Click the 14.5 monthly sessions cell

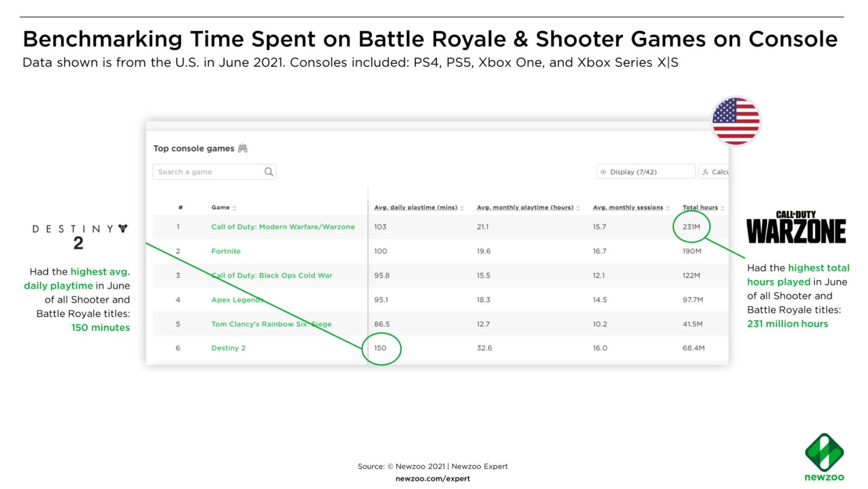pos(600,300)
